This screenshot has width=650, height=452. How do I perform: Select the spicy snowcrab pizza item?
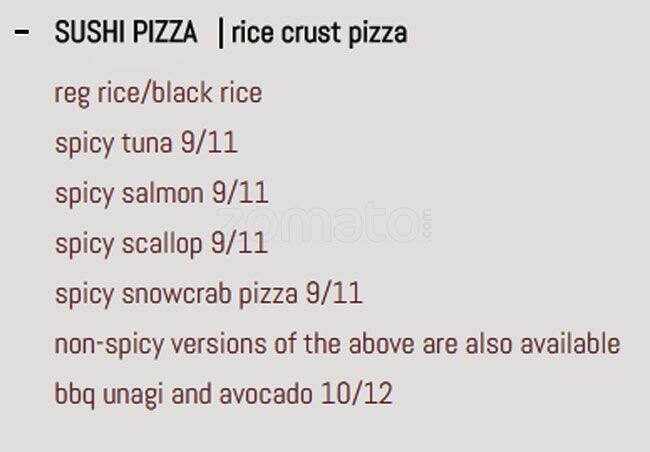[176, 294]
